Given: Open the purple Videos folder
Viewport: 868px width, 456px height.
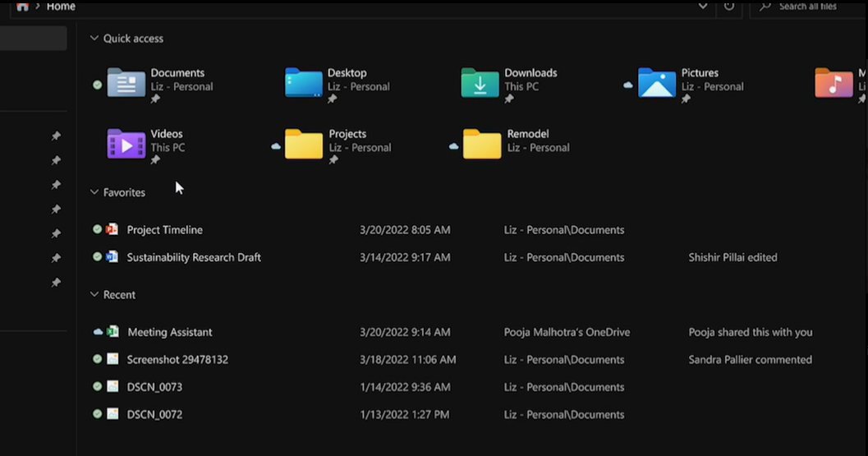Looking at the screenshot, I should 126,144.
